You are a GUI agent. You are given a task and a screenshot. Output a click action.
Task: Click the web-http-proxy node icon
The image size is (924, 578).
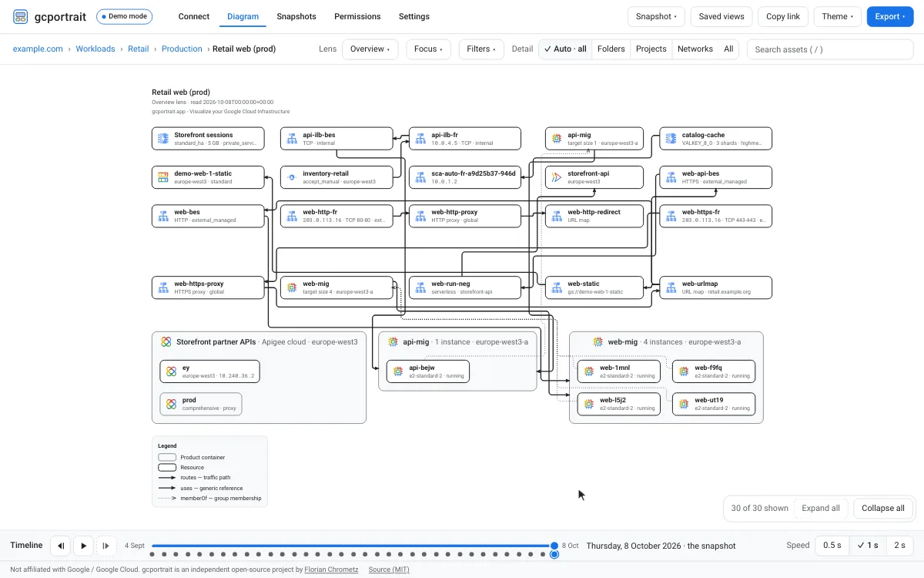tap(420, 216)
